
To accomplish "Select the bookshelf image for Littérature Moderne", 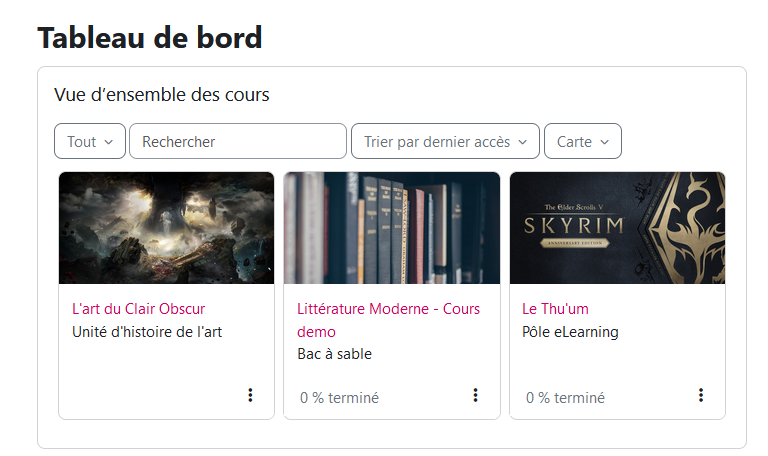I will (392, 228).
